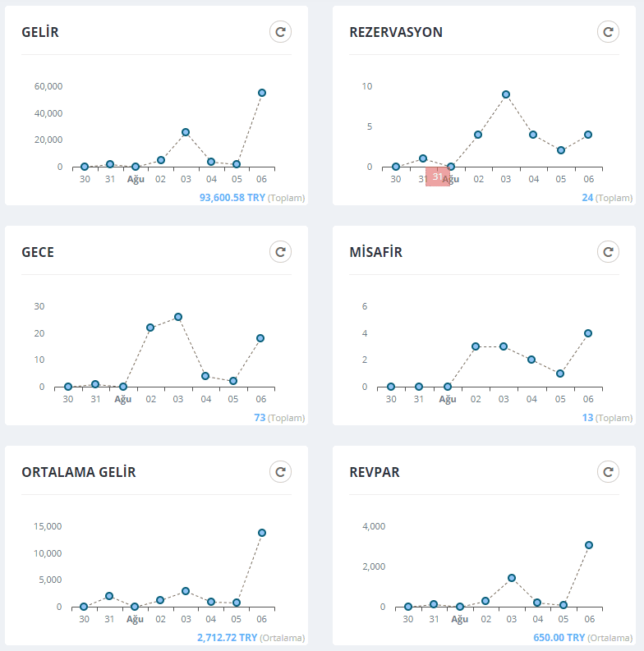This screenshot has width=644, height=651.
Task: Refresh the REVPAR chart
Action: click(x=609, y=472)
